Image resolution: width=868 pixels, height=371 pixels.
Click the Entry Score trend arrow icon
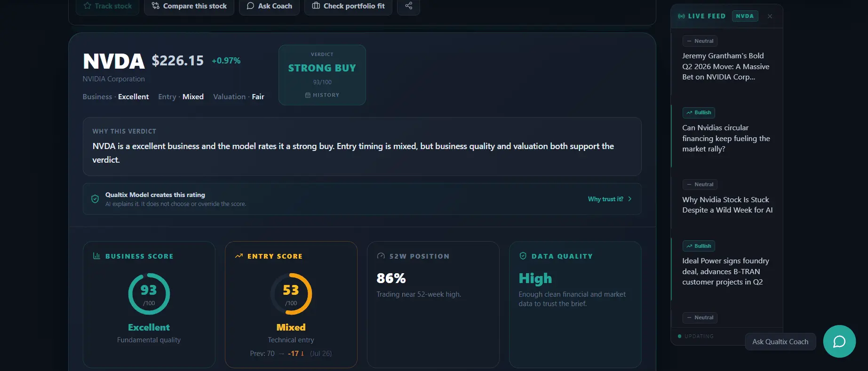click(239, 256)
